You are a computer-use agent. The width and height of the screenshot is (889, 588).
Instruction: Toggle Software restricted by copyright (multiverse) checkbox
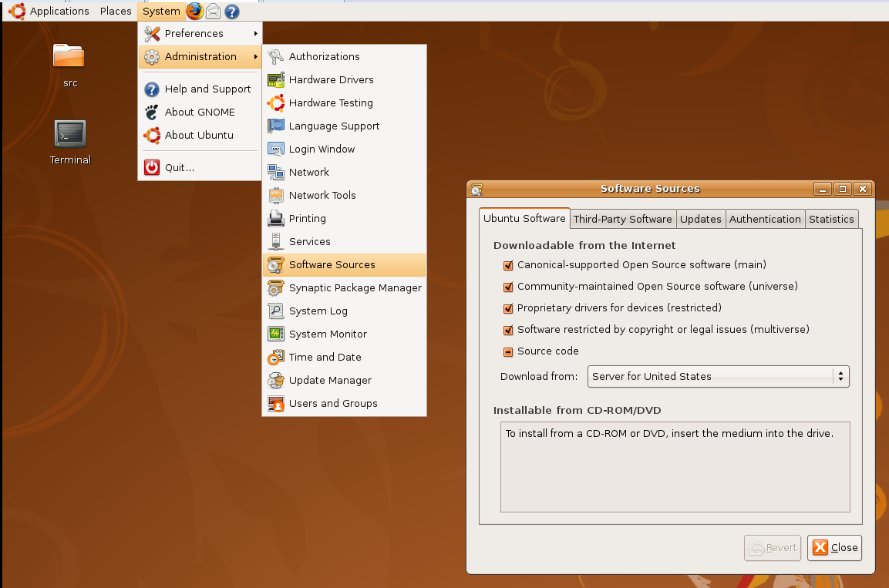coord(508,330)
